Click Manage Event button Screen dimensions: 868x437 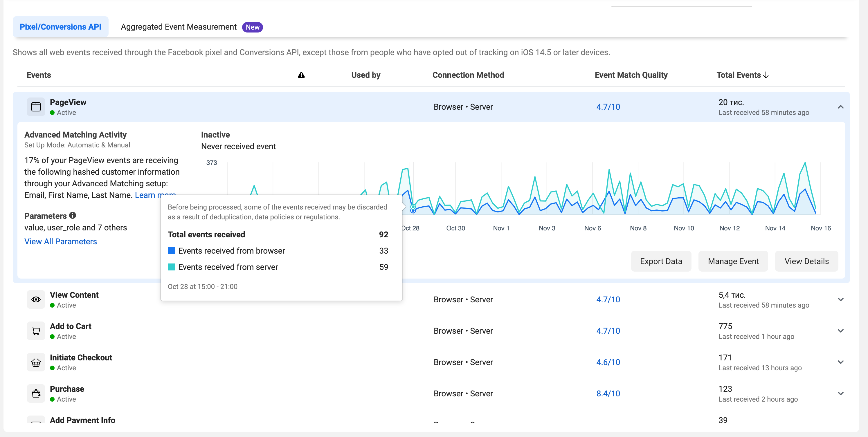click(x=733, y=261)
